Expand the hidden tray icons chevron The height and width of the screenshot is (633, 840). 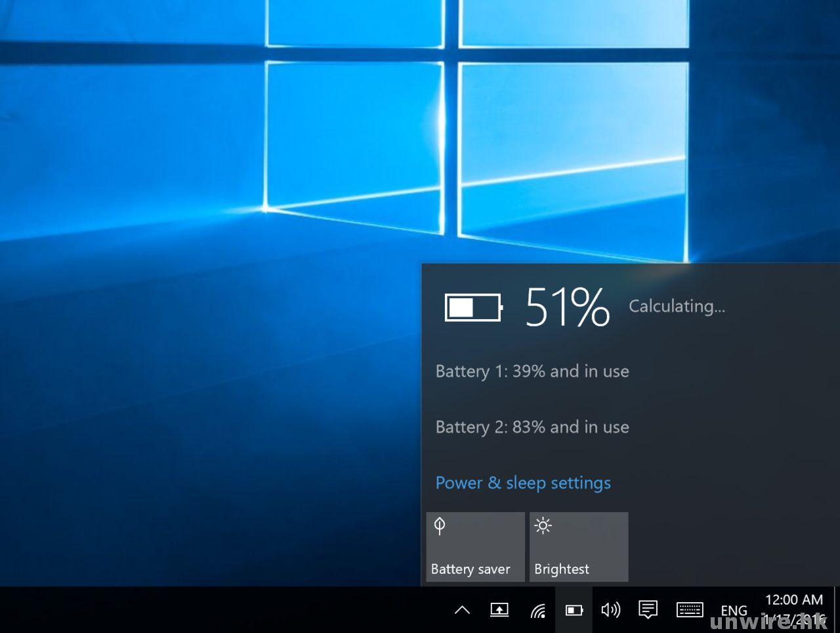pyautogui.click(x=462, y=610)
